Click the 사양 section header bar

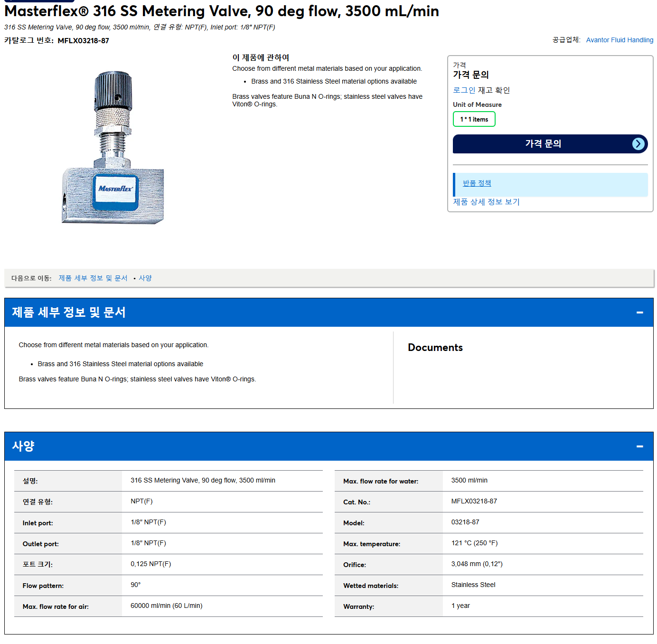point(328,446)
